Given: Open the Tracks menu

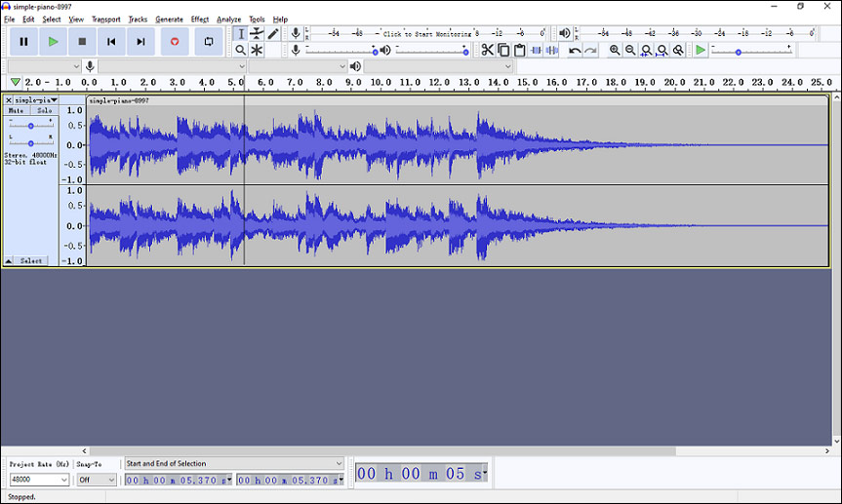Looking at the screenshot, I should [138, 19].
